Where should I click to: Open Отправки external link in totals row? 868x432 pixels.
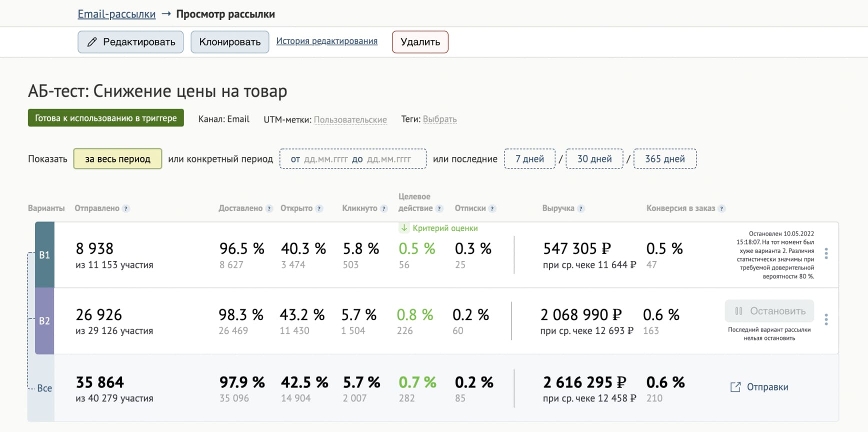click(760, 387)
